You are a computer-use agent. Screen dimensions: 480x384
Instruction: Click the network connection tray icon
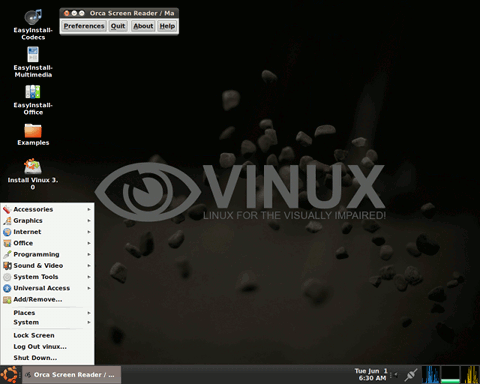(x=411, y=375)
